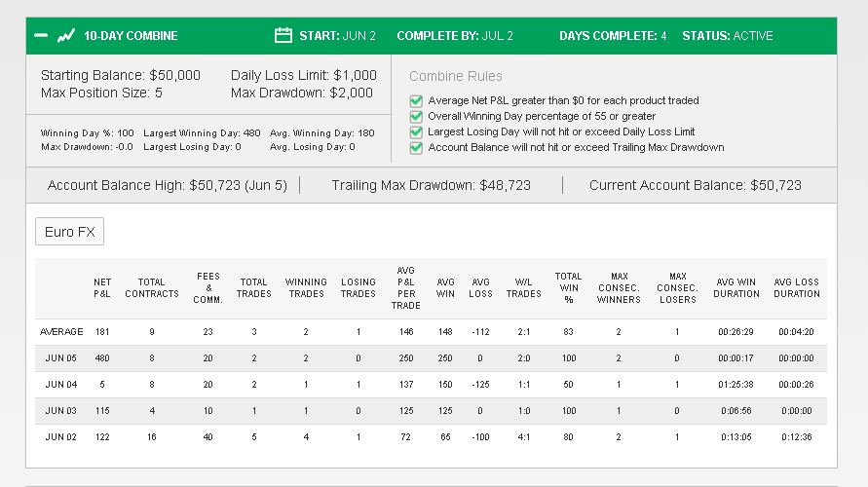Collapse the 10-Day Combine panel
Image resolution: width=868 pixels, height=487 pixels.
[x=41, y=35]
